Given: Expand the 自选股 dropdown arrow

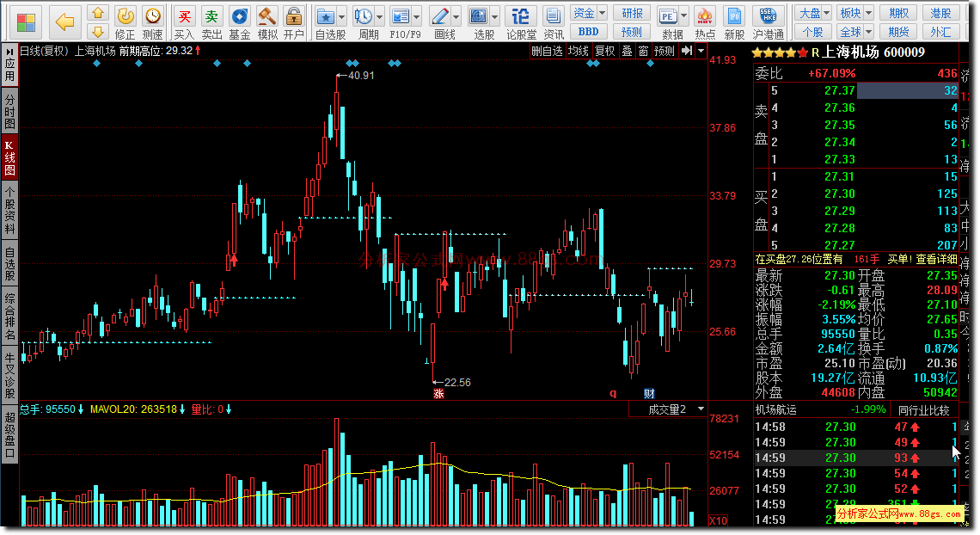Looking at the screenshot, I should pos(341,17).
